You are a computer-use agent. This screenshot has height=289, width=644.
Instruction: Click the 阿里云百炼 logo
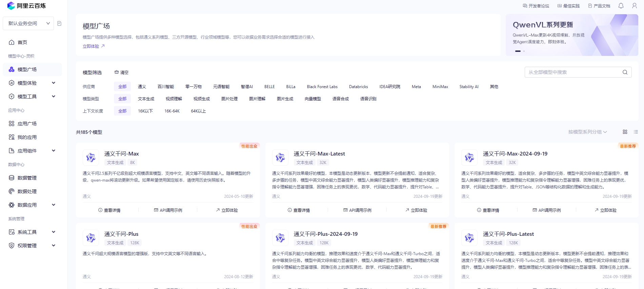[26, 6]
